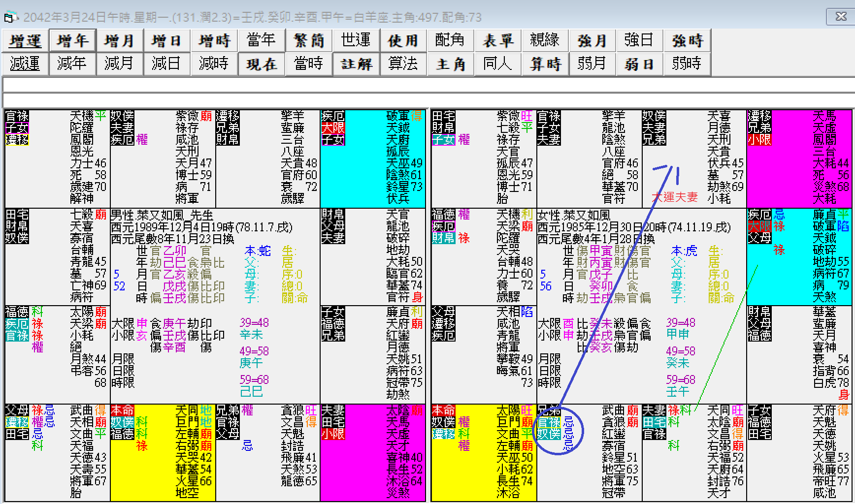Screen dimensions: 855x504
Task: Click the 增年 toolbar button
Action: pos(72,40)
